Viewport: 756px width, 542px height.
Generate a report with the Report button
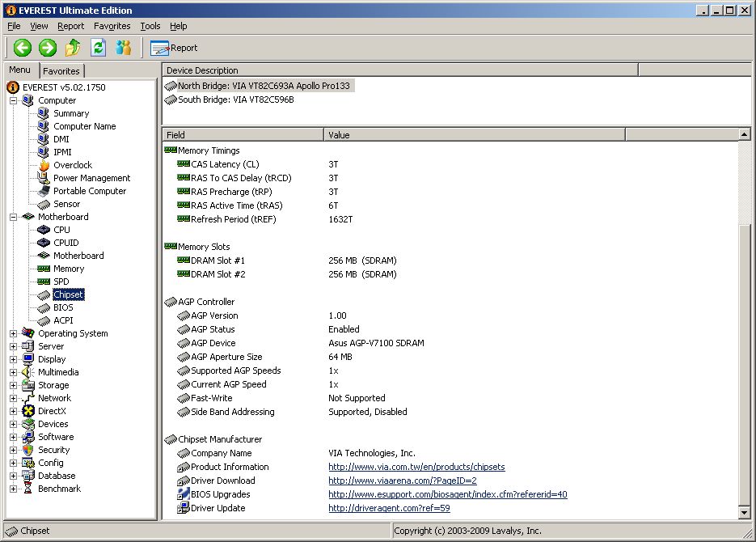(174, 48)
